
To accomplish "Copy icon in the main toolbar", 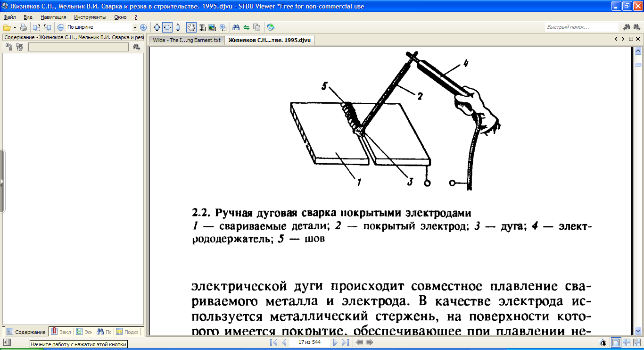I will [x=256, y=27].
